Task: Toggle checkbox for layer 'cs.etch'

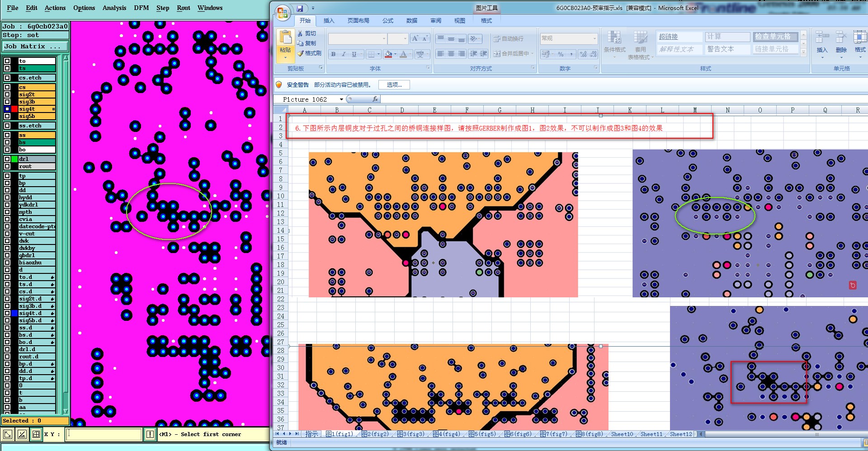Action: tap(7, 78)
